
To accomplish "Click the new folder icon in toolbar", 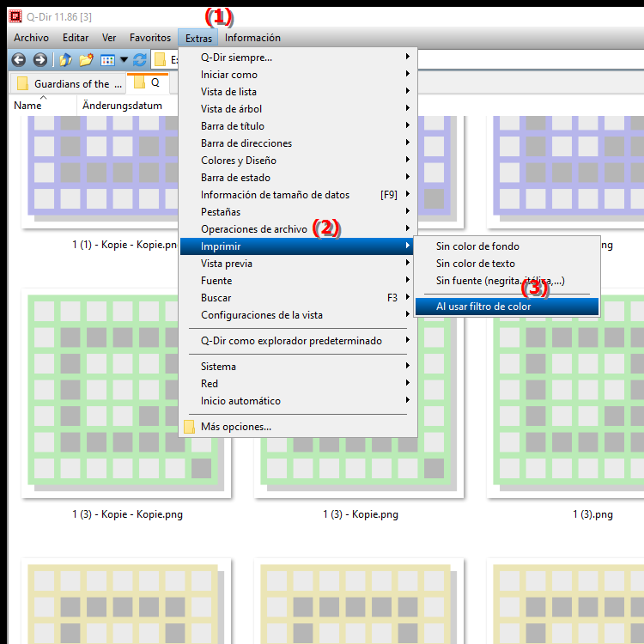I will coord(86,60).
